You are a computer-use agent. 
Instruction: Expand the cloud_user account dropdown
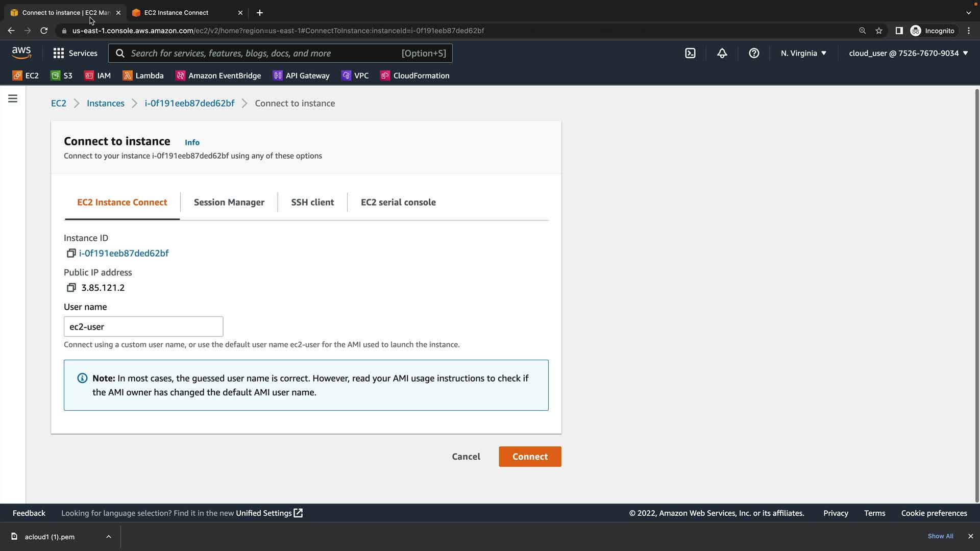(908, 53)
